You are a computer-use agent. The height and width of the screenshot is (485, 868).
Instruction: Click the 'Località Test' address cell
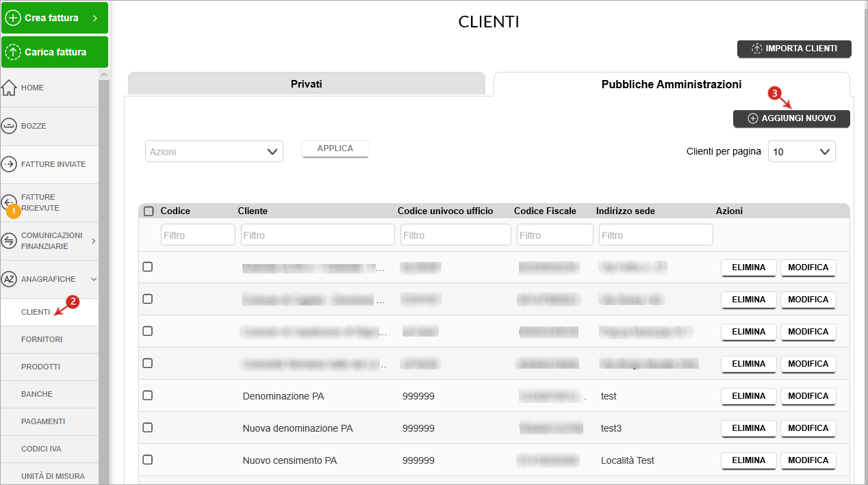click(628, 460)
